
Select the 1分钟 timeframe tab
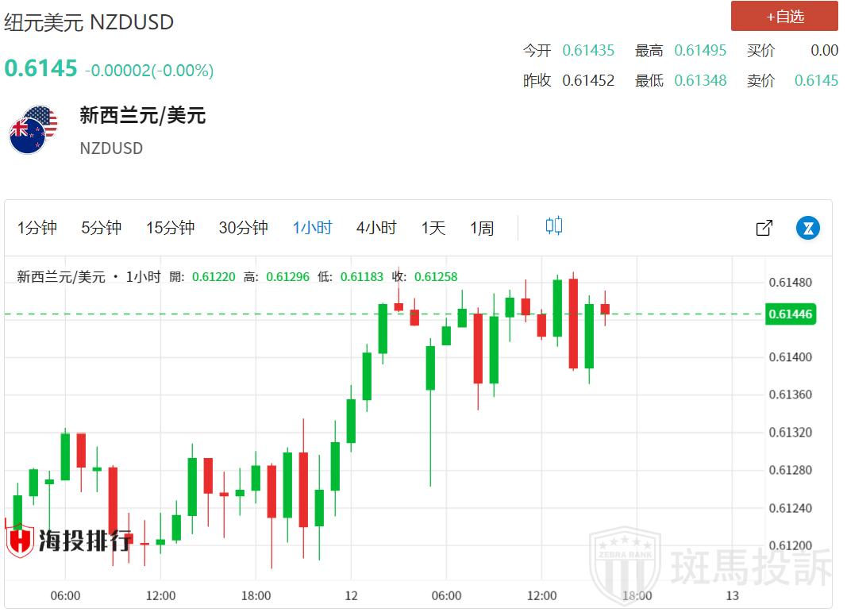37,228
